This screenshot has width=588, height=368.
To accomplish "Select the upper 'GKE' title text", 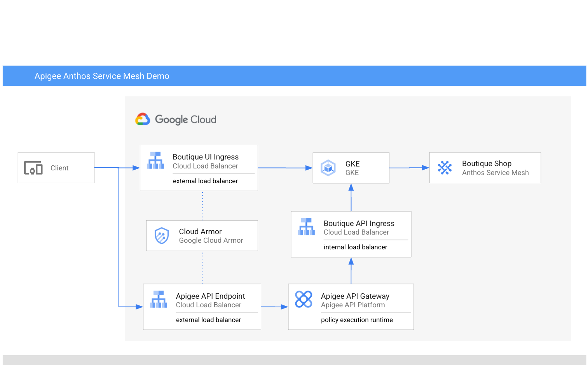I will pos(352,164).
